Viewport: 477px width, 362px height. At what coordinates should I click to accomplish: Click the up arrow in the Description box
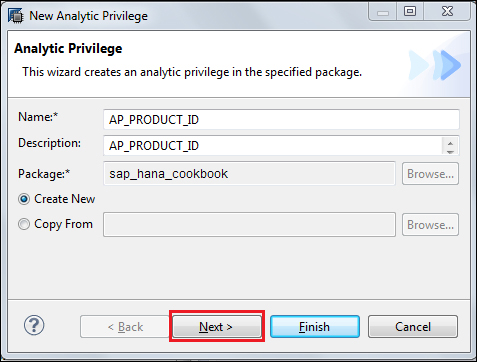click(450, 143)
